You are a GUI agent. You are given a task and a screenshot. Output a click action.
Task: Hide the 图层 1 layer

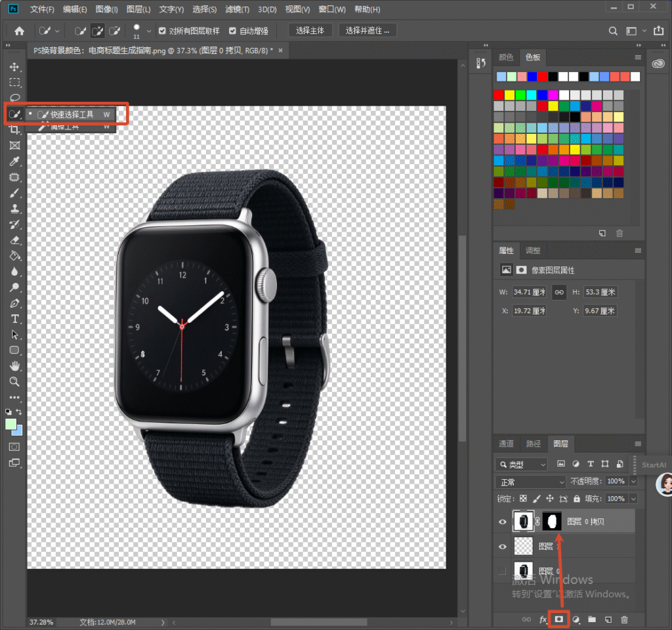click(502, 547)
